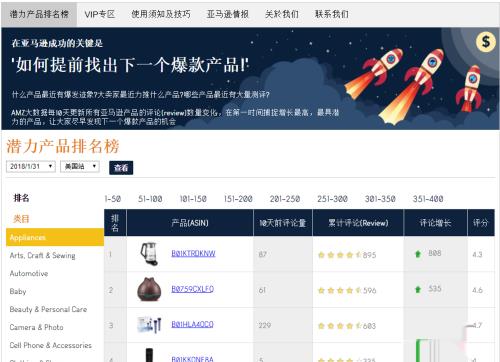Click the 排名 column header
This screenshot has height=362, width=500.
tap(115, 223)
